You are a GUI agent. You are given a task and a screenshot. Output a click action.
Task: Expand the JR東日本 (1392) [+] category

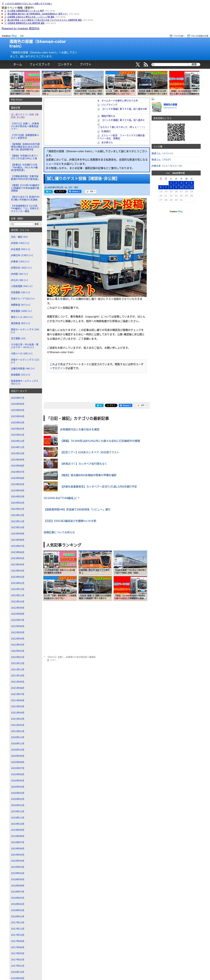pyautogui.click(x=22, y=255)
